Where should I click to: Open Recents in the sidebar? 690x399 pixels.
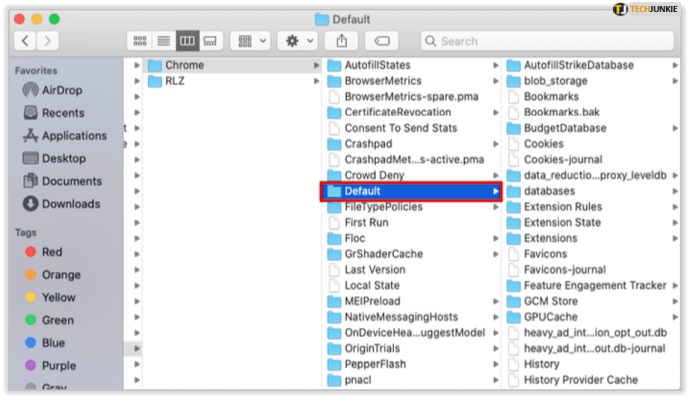(x=54, y=113)
